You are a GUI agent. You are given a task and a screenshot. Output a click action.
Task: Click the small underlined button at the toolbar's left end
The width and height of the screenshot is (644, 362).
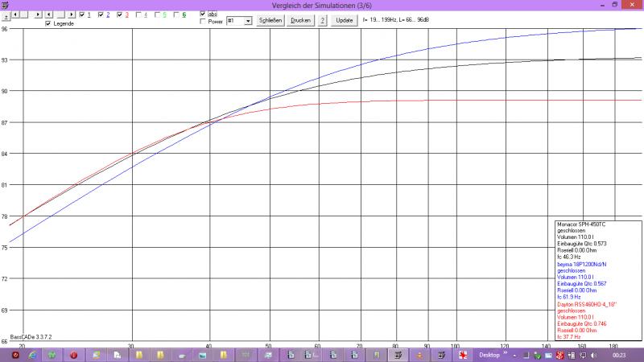(x=6, y=17)
